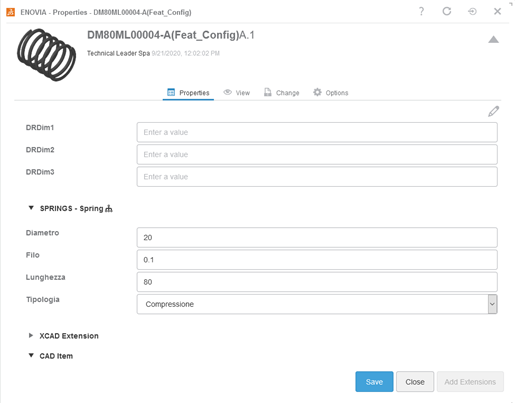Click the pencil edit icon
This screenshot has width=515, height=403.
pyautogui.click(x=493, y=111)
